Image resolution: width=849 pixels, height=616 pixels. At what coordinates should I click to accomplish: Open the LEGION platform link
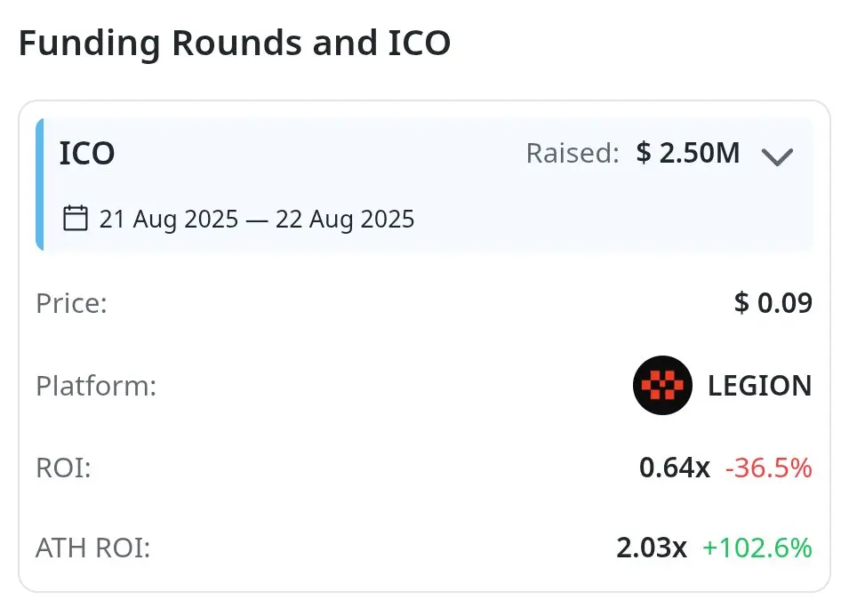pyautogui.click(x=759, y=386)
